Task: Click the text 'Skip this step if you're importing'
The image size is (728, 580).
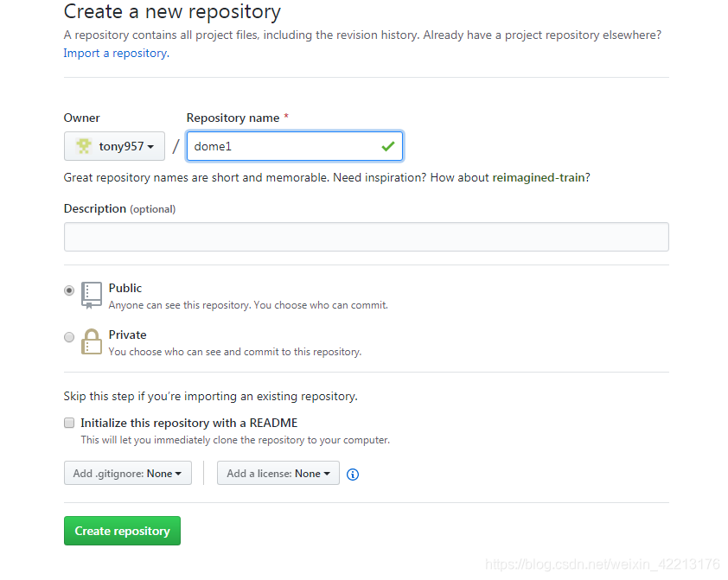Action: (157, 396)
